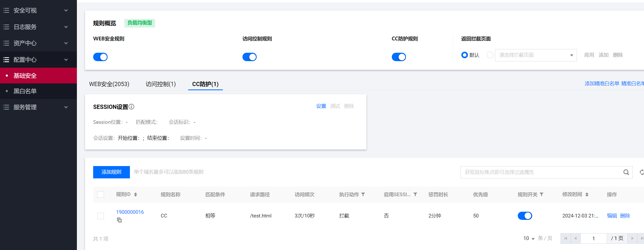Click 编辑 link for the CC rule
The image size is (644, 250).
tap(612, 216)
